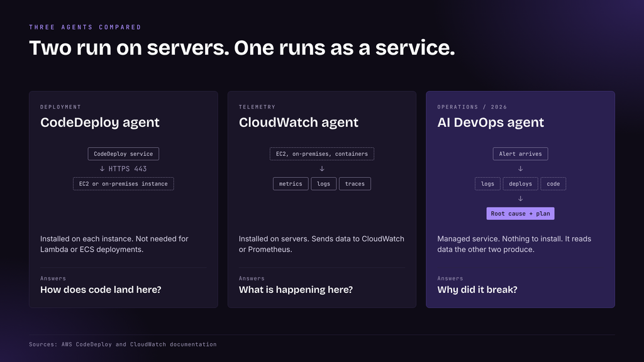Click the 'Sources: AWS CodeDeploy' footer line
The width and height of the screenshot is (644, 362).
point(123,344)
